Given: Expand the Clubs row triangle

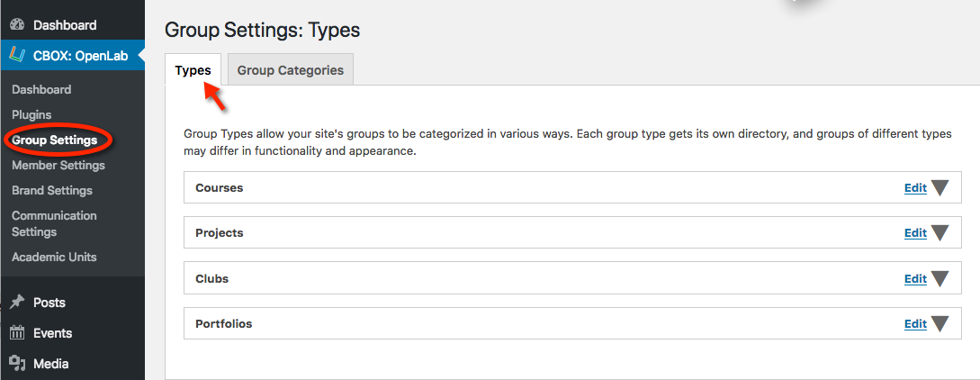Looking at the screenshot, I should (940, 279).
